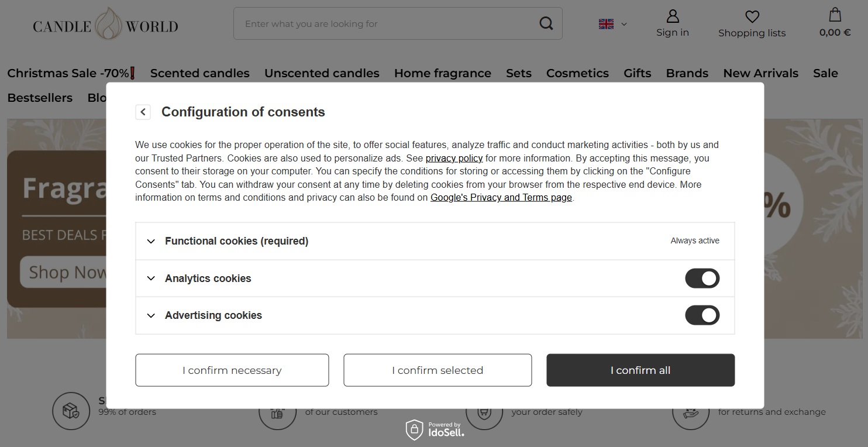Open the privacy policy link

point(454,158)
